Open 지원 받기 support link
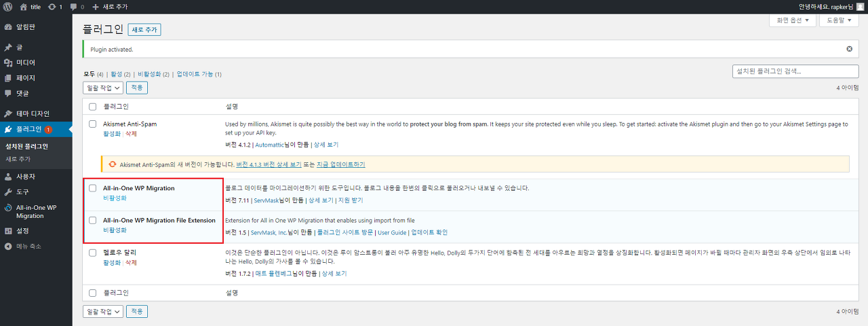The image size is (868, 326). (x=351, y=200)
